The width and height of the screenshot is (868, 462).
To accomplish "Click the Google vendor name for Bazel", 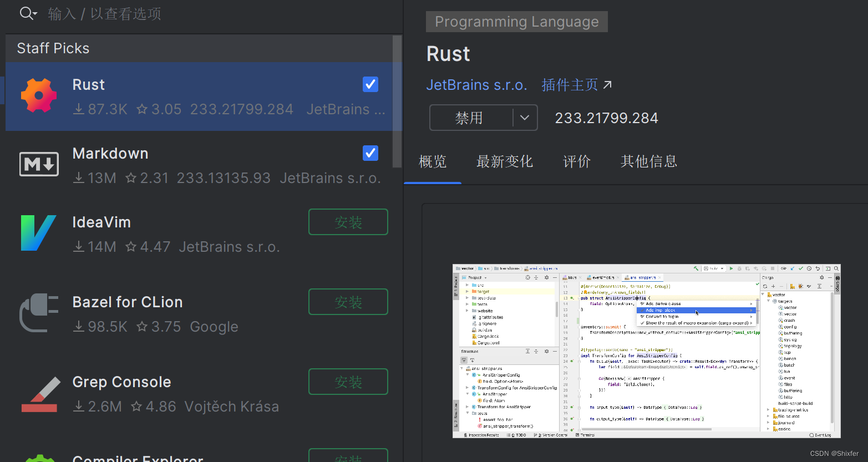I will click(x=214, y=327).
